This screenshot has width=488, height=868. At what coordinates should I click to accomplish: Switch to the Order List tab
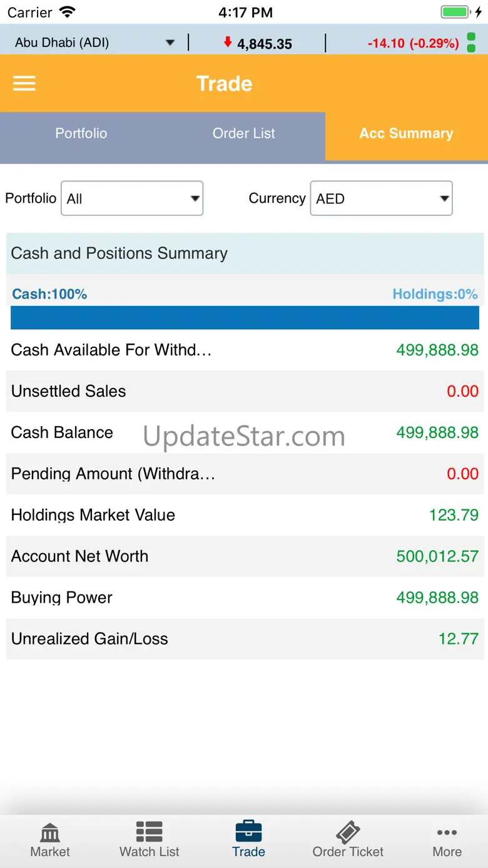point(244,133)
